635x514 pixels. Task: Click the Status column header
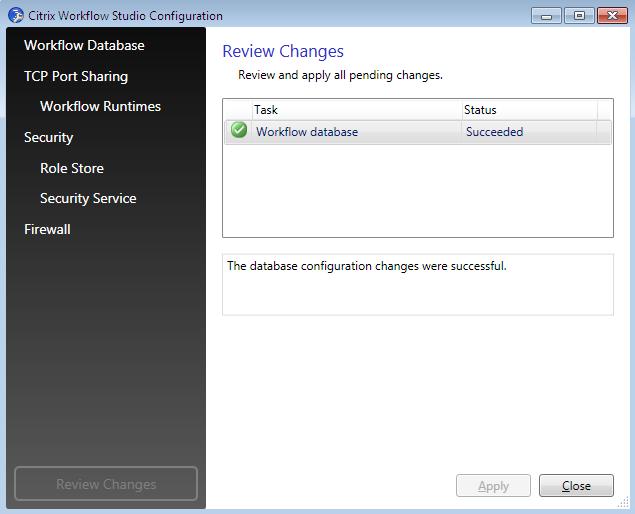coord(530,110)
